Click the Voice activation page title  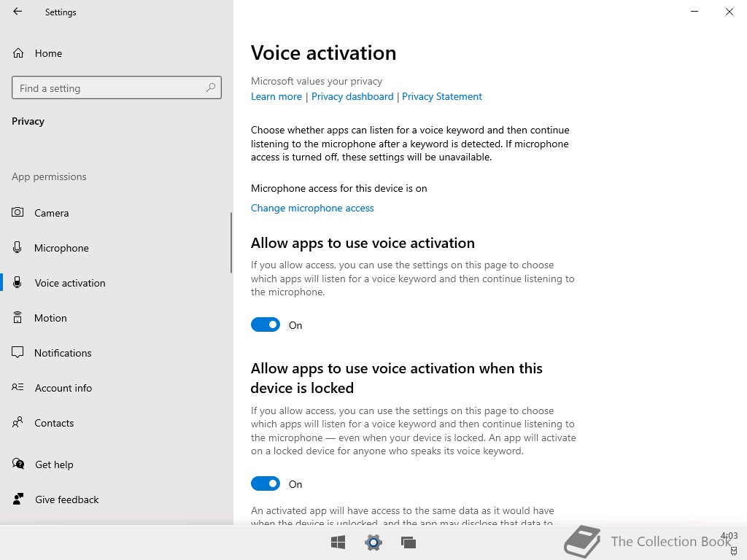click(x=323, y=52)
